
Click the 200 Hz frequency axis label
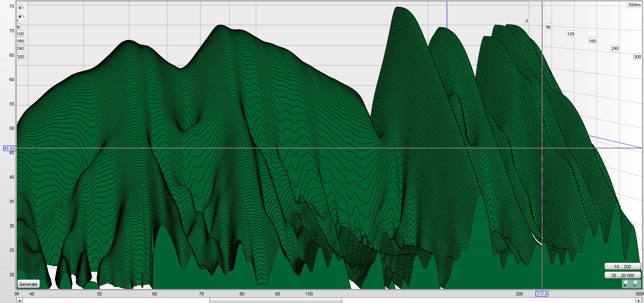pos(519,294)
